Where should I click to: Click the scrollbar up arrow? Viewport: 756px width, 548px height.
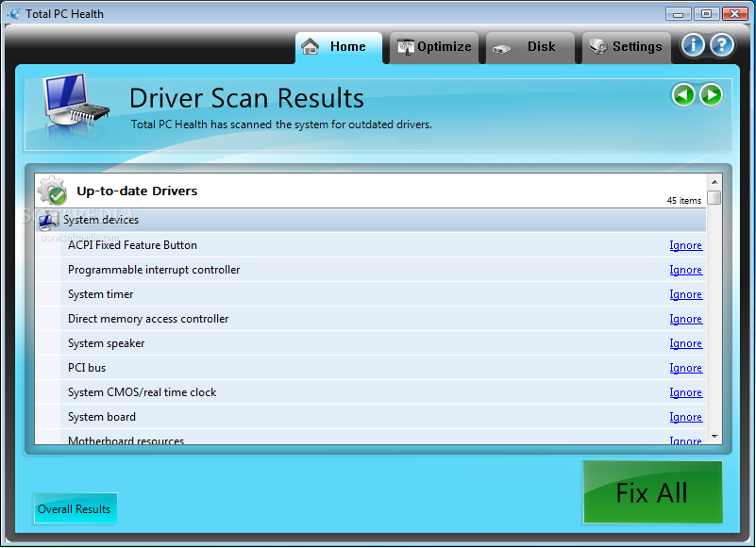(714, 182)
